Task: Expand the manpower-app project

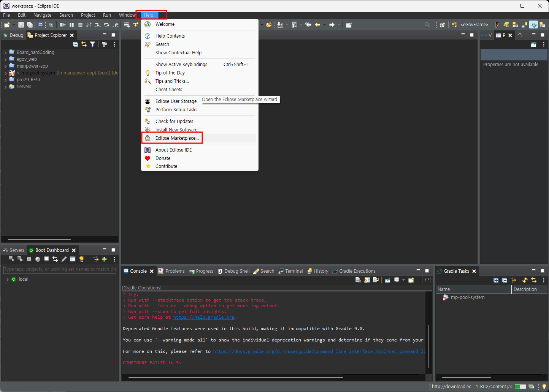Action: [x=5, y=66]
